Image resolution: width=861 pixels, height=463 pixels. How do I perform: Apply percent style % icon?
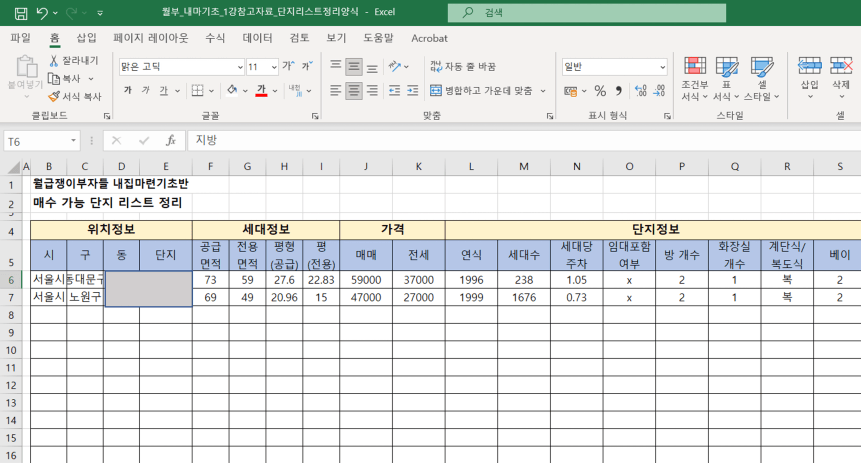(x=600, y=91)
